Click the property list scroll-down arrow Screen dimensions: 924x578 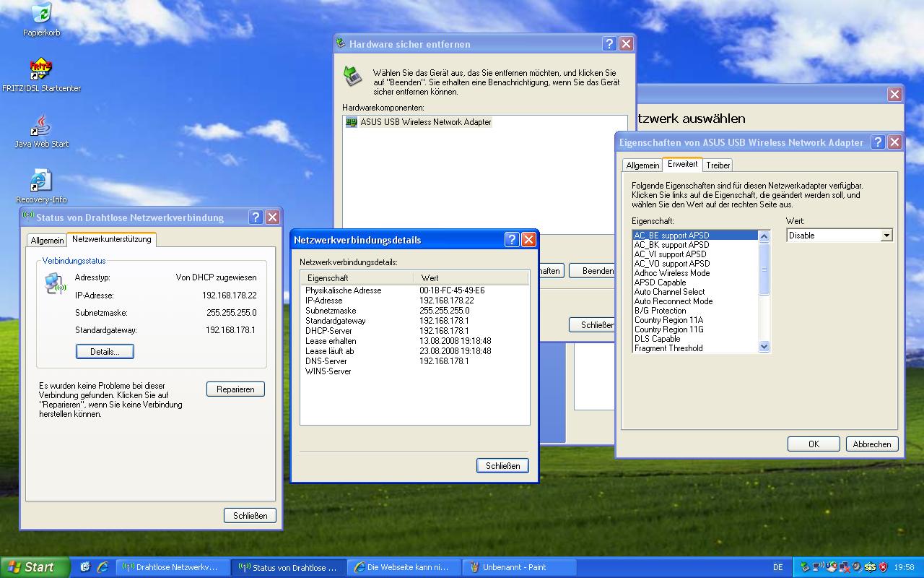(x=764, y=347)
